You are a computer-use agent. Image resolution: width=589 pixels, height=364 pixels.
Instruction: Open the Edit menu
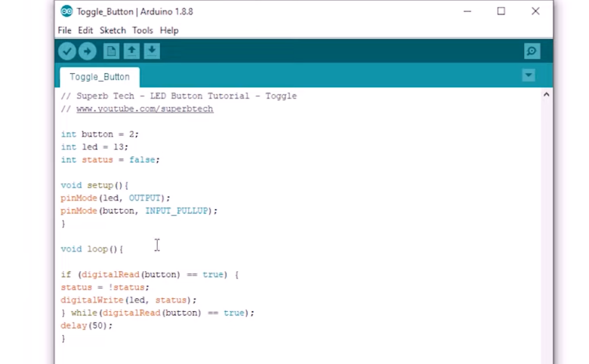[x=85, y=31]
